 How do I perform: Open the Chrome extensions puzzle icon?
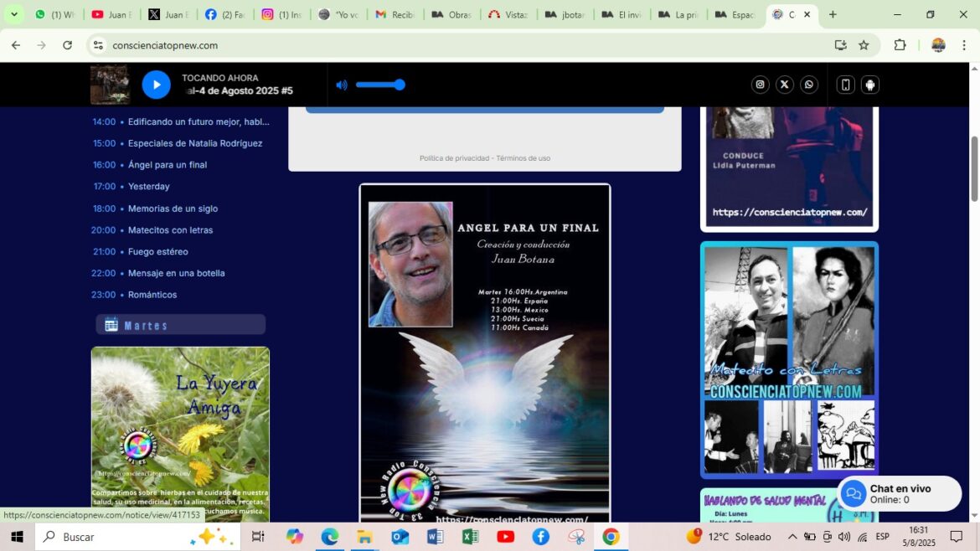point(900,45)
